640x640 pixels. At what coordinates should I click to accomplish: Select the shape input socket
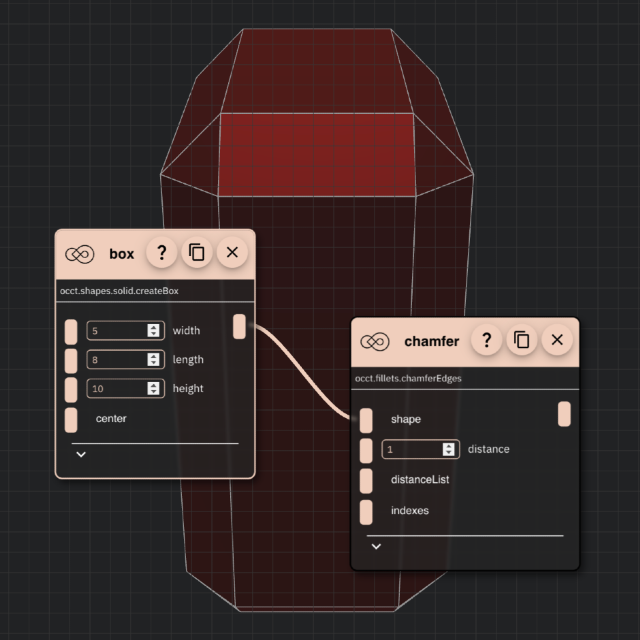tap(366, 420)
